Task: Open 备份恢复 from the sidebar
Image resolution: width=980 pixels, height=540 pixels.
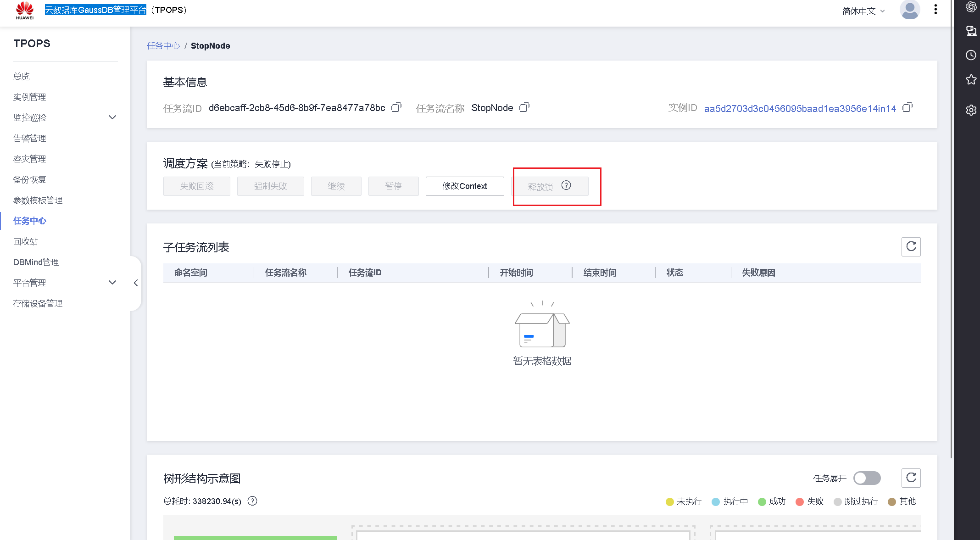Action: click(x=30, y=179)
